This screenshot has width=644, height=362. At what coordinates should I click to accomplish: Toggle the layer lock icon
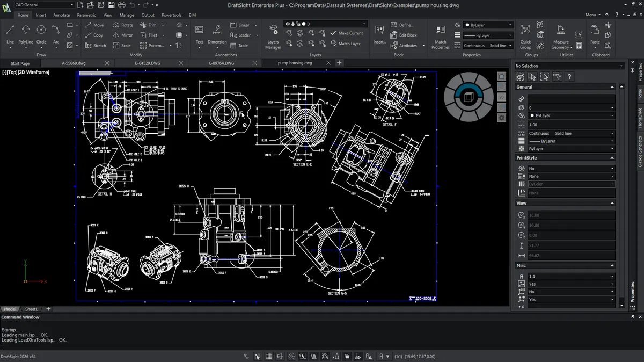[298, 24]
